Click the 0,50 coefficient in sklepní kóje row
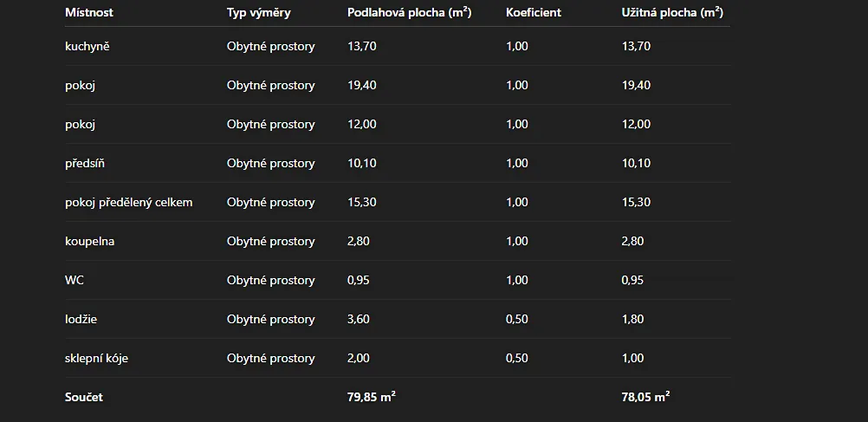 (517, 359)
